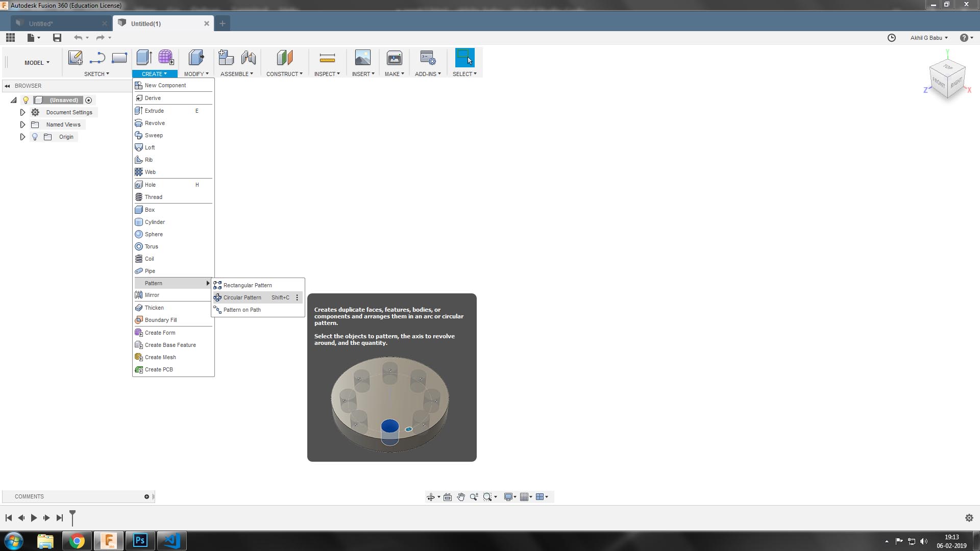Click the Job Status clock icon
Screen dimensions: 980x551
(x=891, y=38)
